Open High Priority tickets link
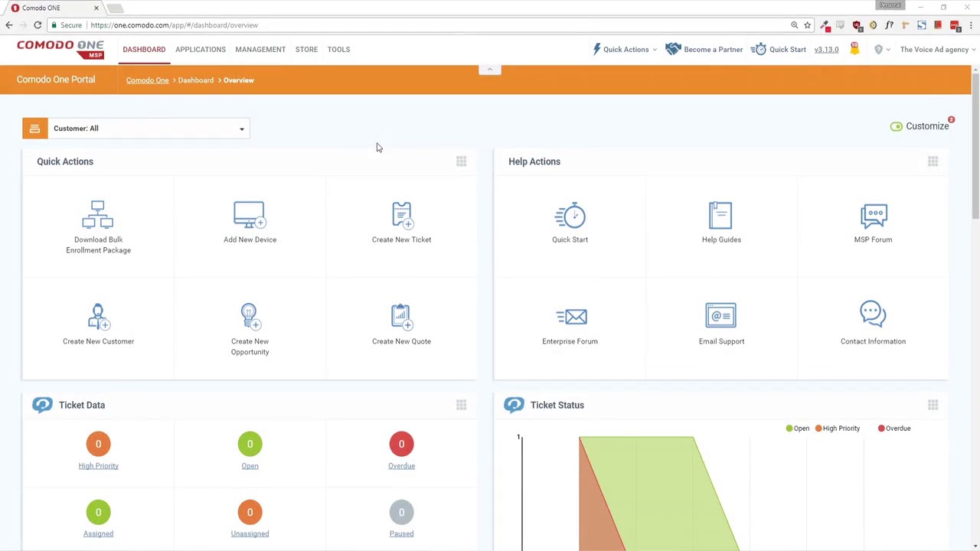This screenshot has width=980, height=551. pyautogui.click(x=98, y=466)
